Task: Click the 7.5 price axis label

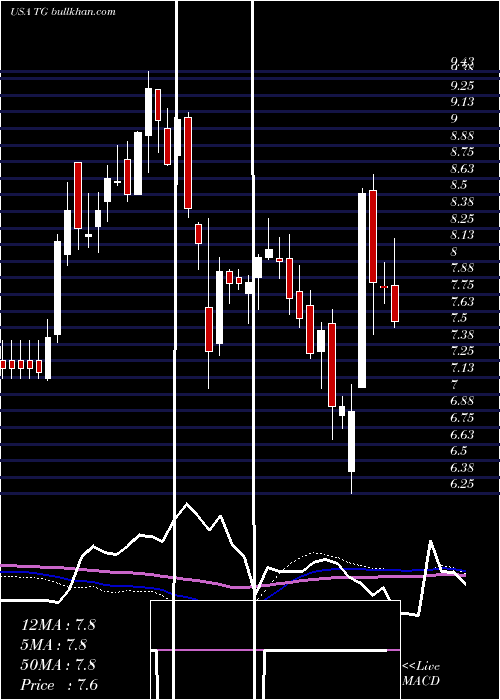Action: (459, 318)
